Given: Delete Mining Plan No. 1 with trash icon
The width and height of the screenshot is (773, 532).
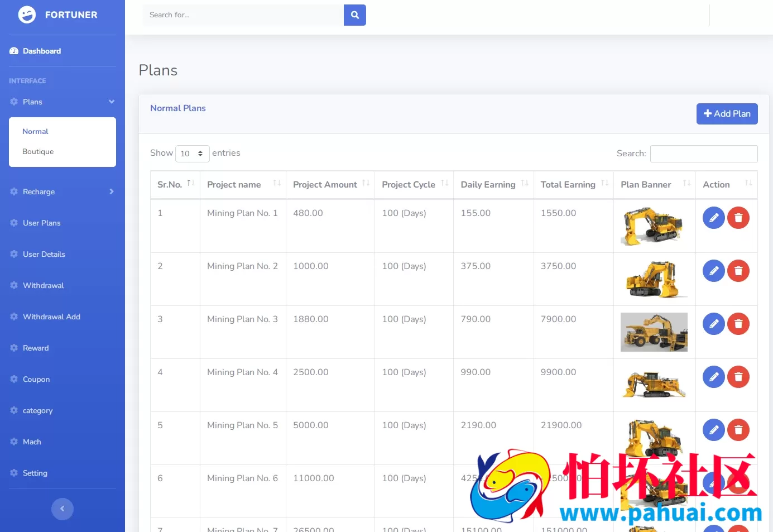Looking at the screenshot, I should tap(738, 218).
